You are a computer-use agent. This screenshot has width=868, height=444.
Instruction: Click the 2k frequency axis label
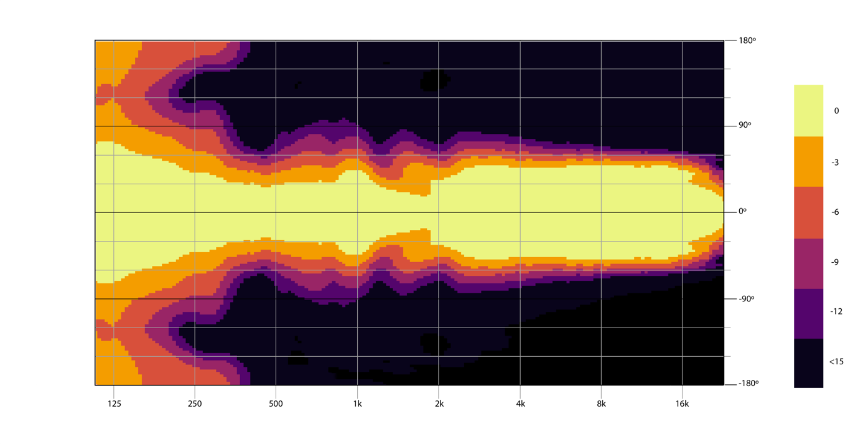pyautogui.click(x=439, y=404)
